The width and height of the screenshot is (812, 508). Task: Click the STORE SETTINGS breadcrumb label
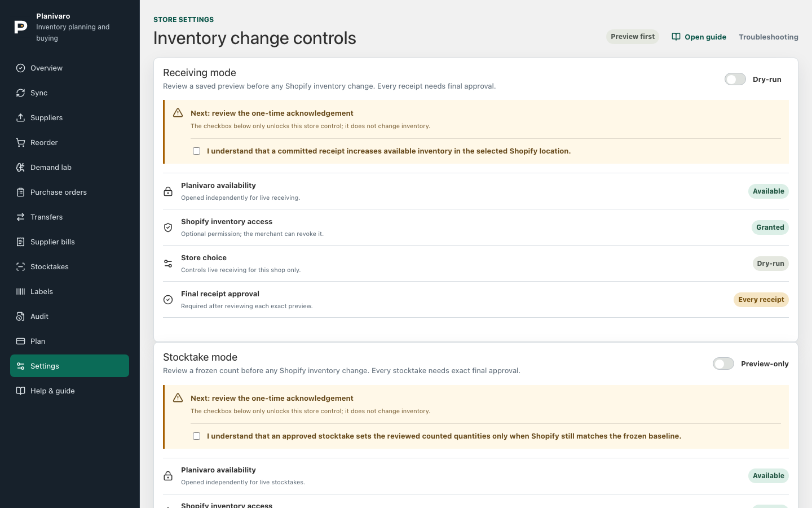point(184,20)
